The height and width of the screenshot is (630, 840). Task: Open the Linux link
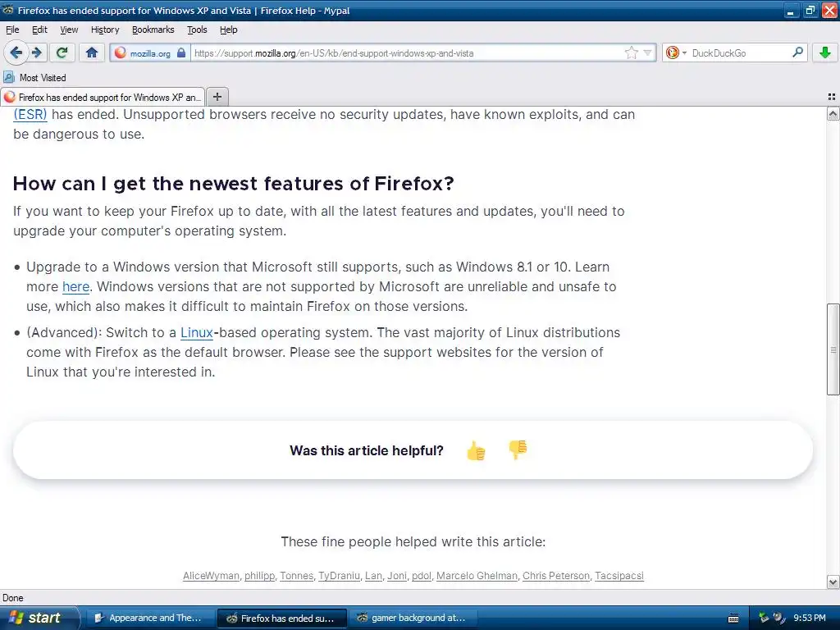(x=197, y=333)
